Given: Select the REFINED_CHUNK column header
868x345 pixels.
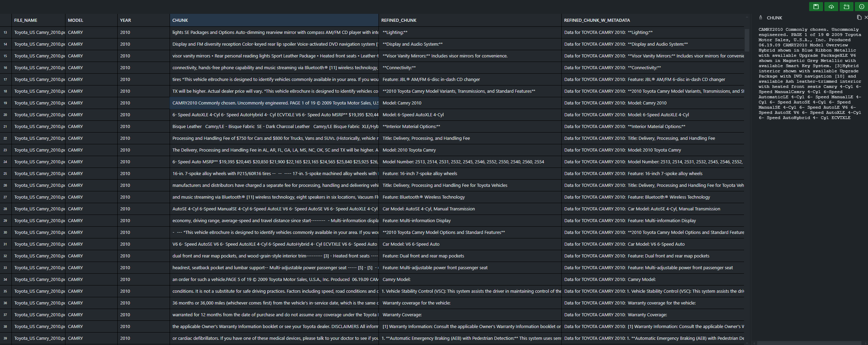Looking at the screenshot, I should tap(470, 20).
